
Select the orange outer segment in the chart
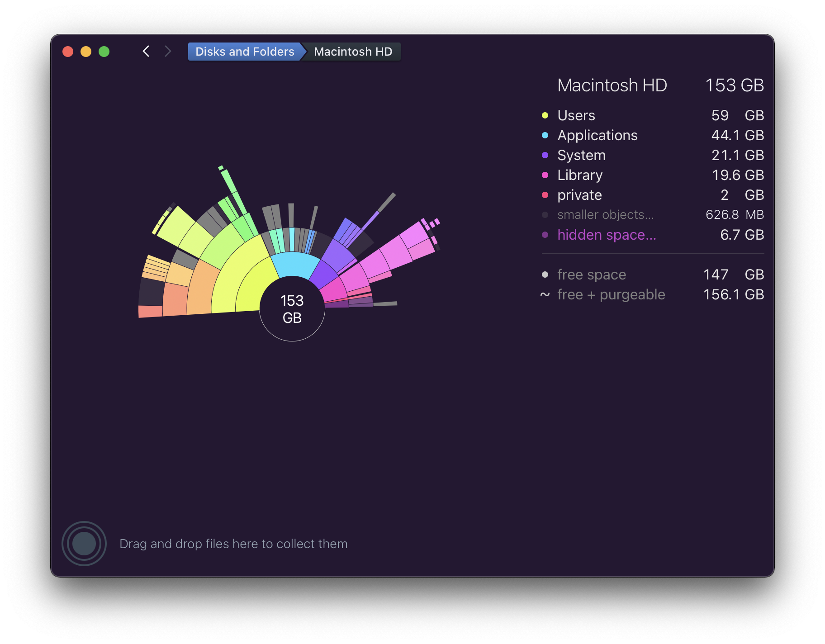(201, 289)
